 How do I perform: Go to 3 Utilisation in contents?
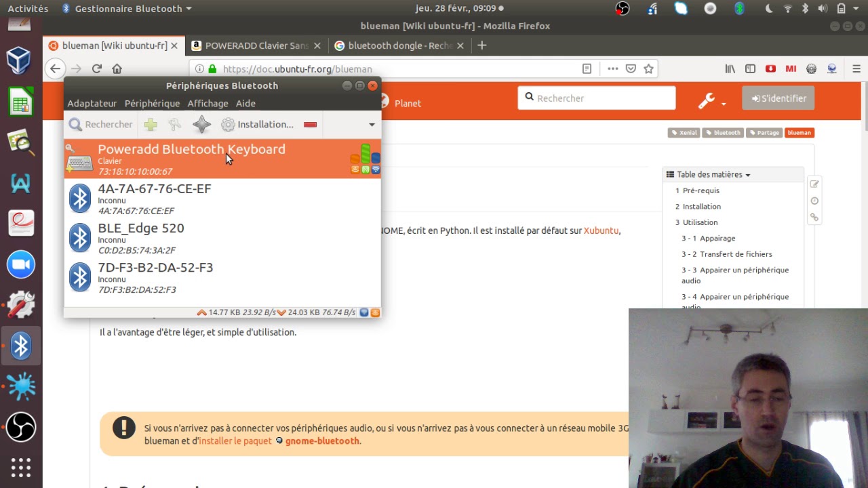(696, 222)
